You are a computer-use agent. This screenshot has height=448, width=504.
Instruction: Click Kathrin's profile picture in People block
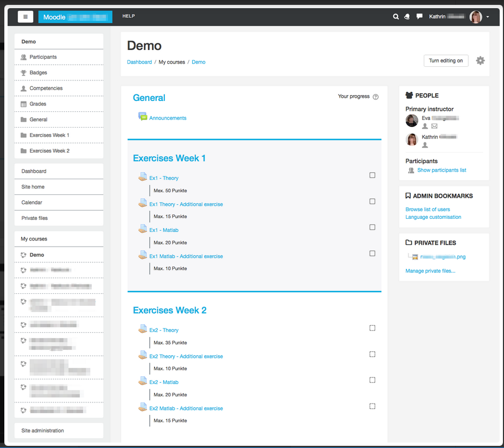pyautogui.click(x=412, y=140)
